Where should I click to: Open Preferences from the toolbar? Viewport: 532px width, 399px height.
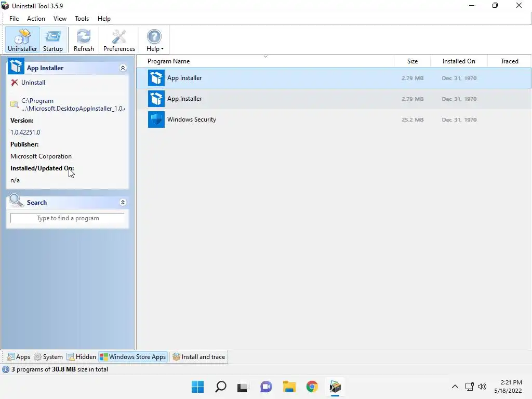pyautogui.click(x=119, y=40)
